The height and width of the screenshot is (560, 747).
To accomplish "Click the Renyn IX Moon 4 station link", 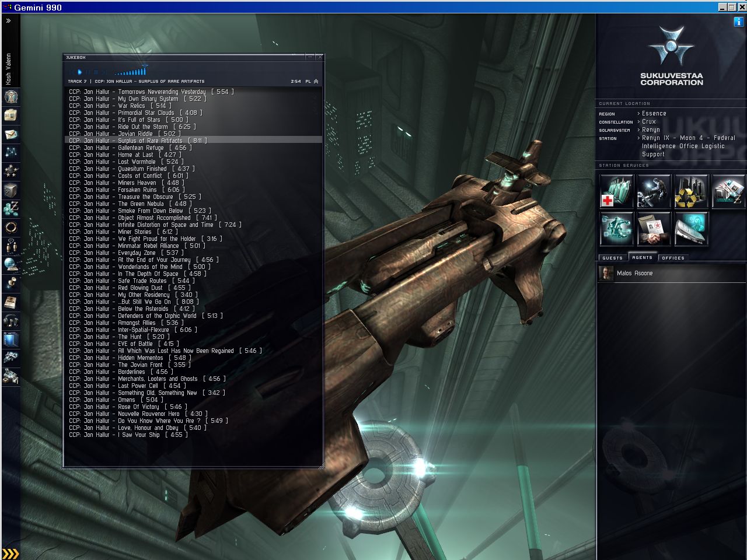I will (689, 146).
